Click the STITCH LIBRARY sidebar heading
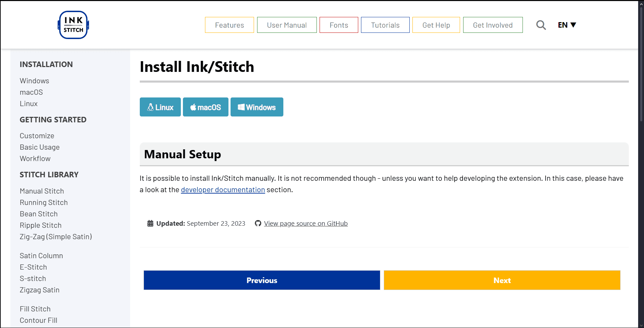Screen dimensions: 644x328 [x=49, y=175]
